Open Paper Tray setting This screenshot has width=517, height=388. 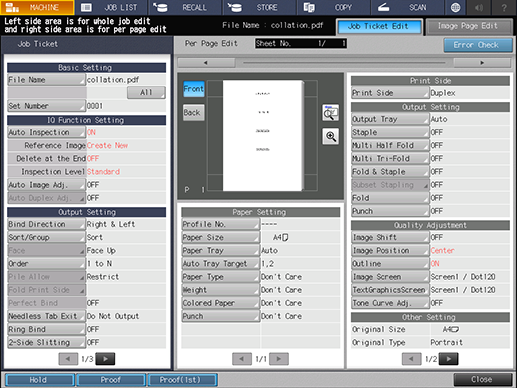220,251
